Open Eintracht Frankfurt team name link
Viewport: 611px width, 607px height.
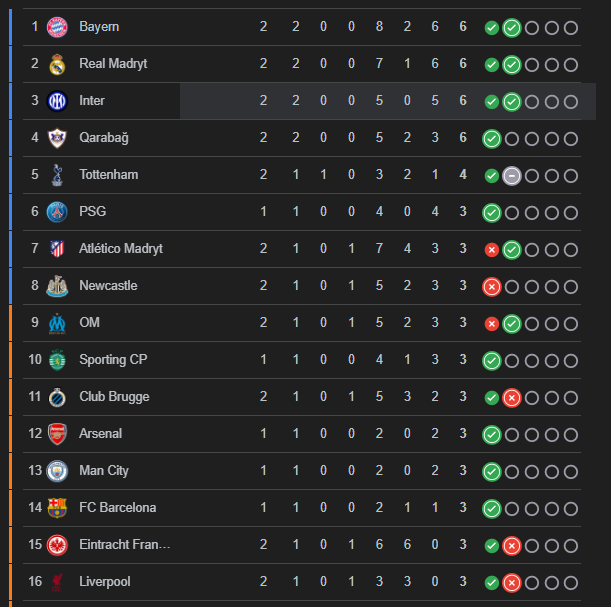coord(125,545)
